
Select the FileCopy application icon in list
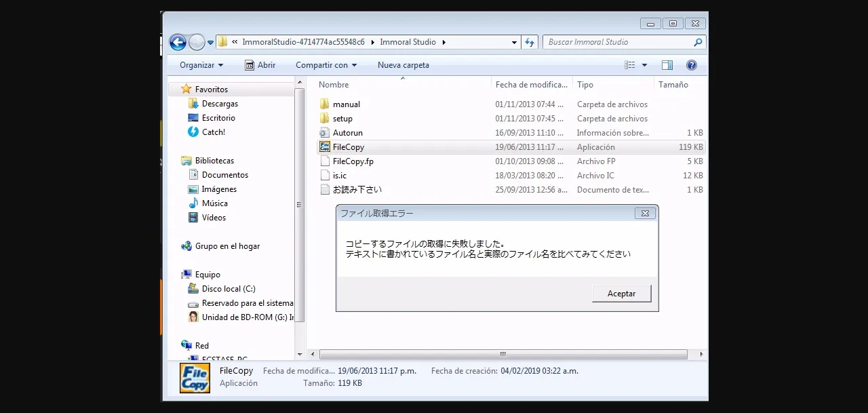(x=325, y=147)
